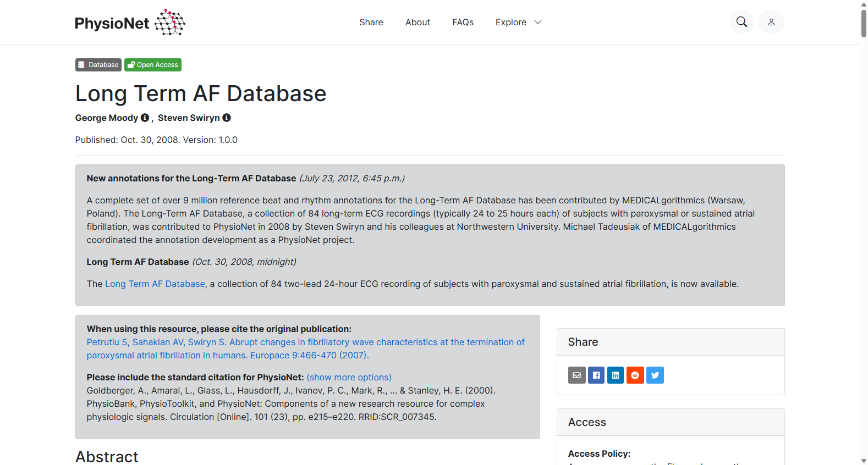Screen dimensions: 868x465
Task: Click the Access Policy label
Action: [x=599, y=453]
